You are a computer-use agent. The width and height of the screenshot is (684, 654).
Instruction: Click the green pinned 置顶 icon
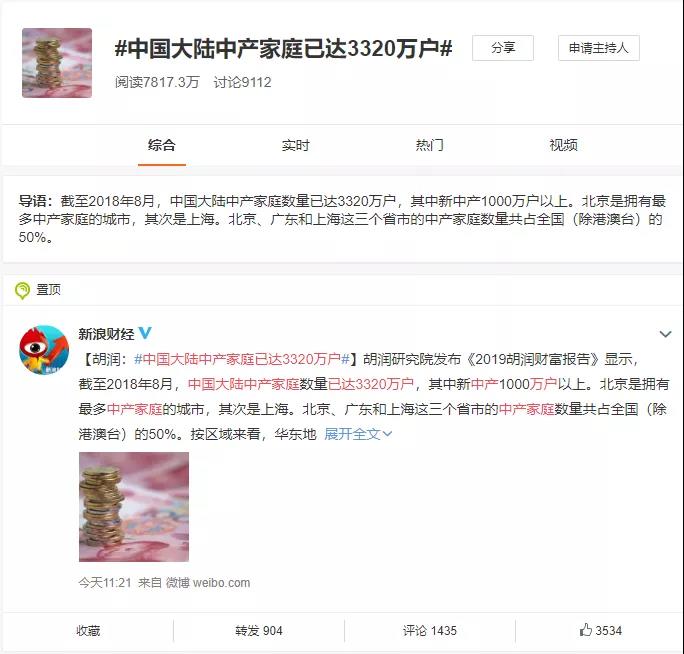pos(22,290)
